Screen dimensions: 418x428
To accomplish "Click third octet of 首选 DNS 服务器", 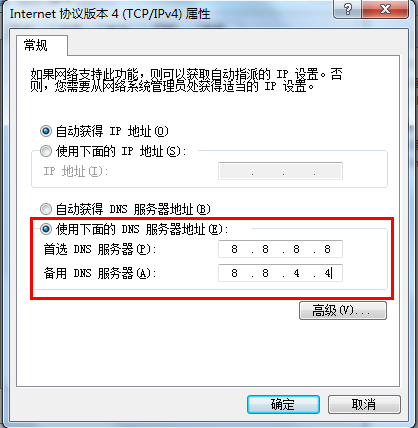I will (x=296, y=249).
